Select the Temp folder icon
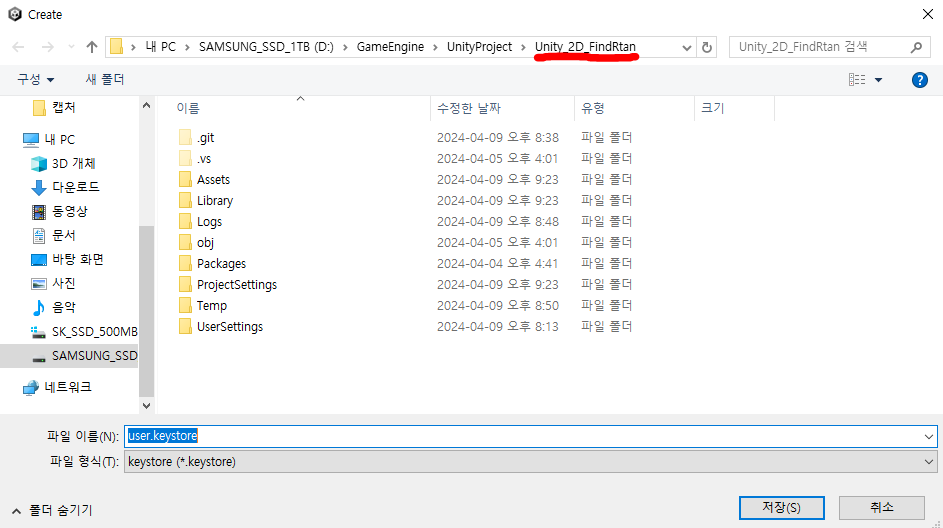The image size is (943, 528). coord(185,306)
